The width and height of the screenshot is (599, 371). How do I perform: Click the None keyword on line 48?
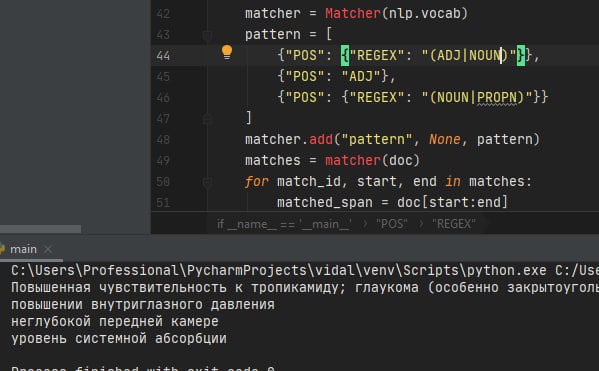tap(445, 139)
